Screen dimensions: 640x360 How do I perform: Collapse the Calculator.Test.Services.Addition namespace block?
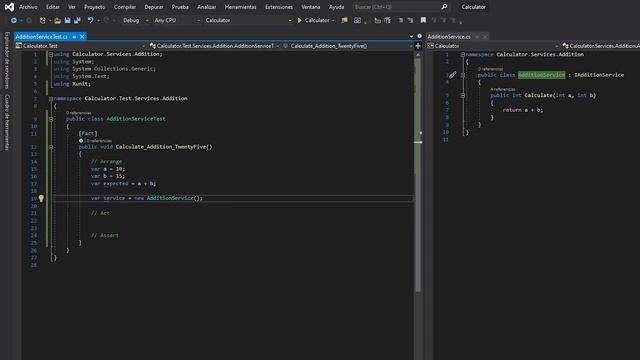(x=51, y=99)
